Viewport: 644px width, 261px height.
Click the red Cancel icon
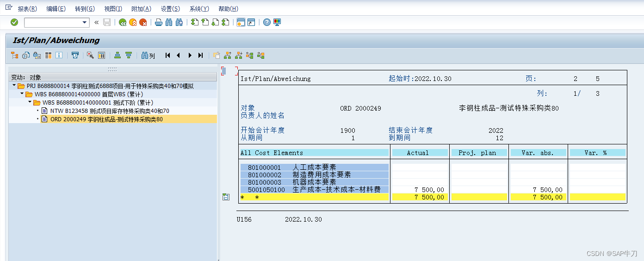[143, 22]
